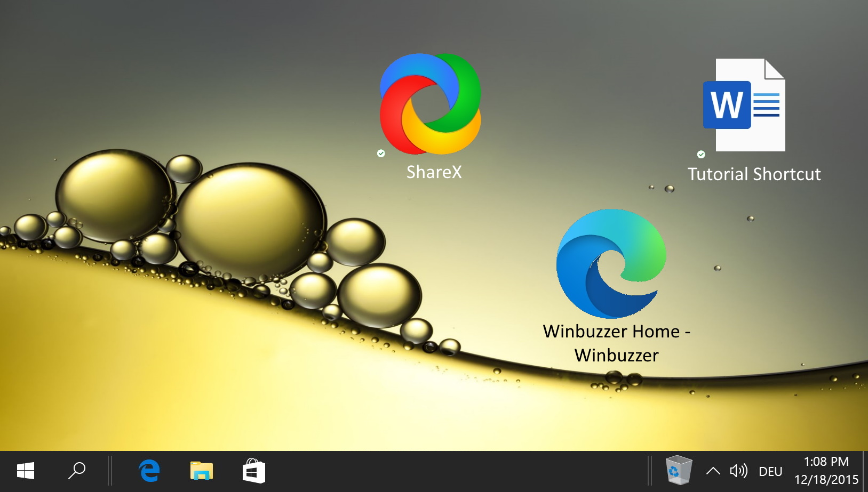Screen dimensions: 868x492
Task: Open the Windows Store from taskbar
Action: pos(253,471)
